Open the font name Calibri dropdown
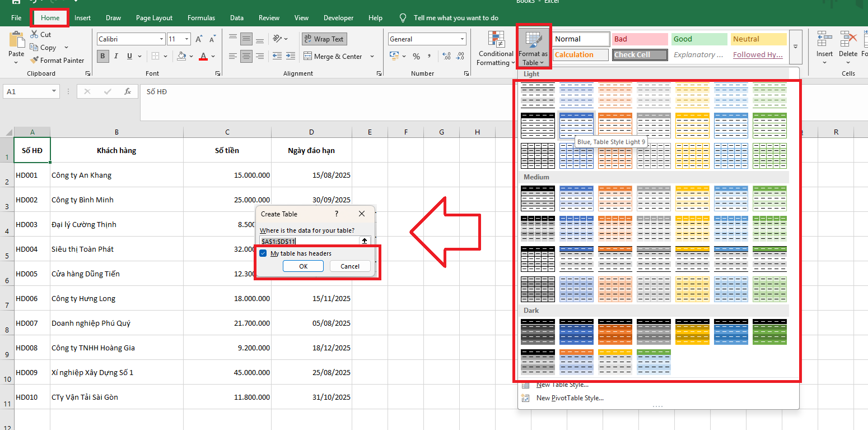The image size is (868, 430). pos(161,39)
